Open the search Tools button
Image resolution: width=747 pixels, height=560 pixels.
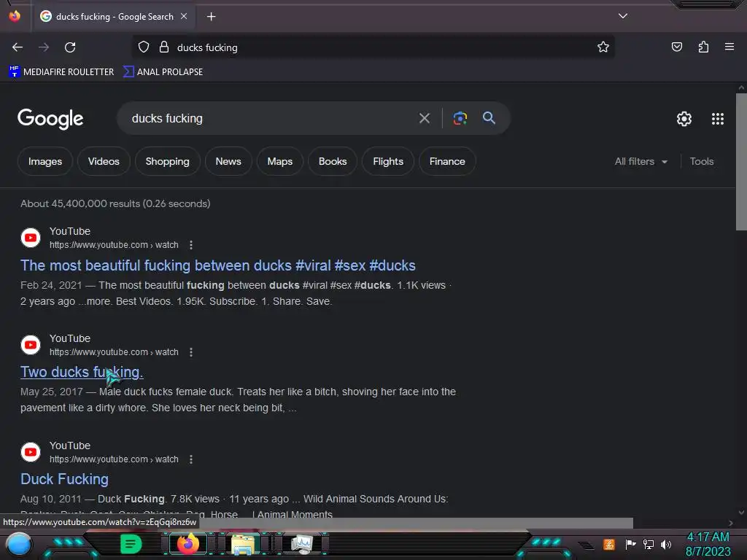[x=702, y=161]
